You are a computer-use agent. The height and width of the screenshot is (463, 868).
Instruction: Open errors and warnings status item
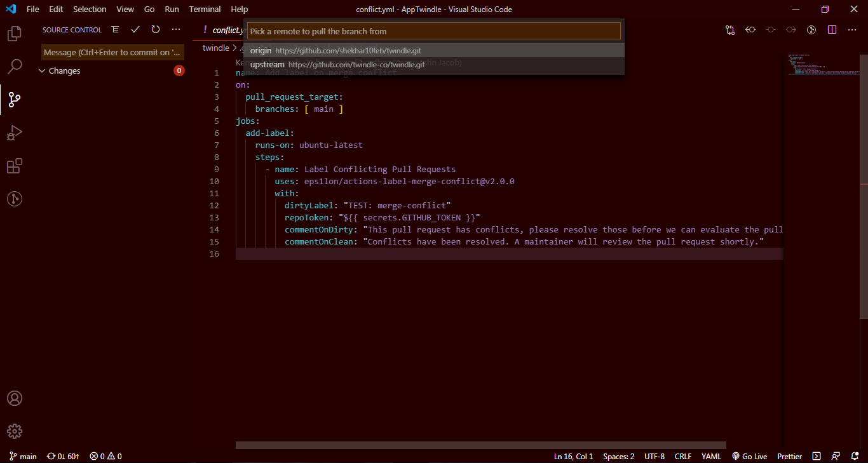click(105, 456)
